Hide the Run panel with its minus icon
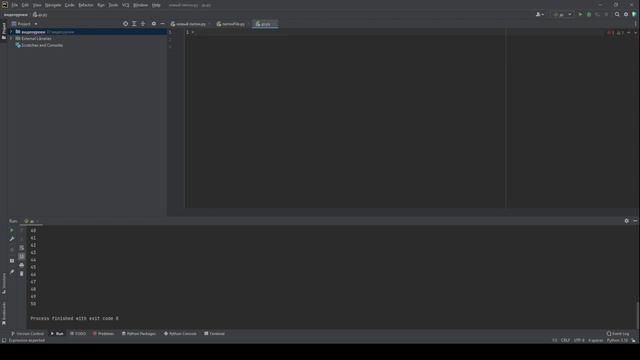This screenshot has height=360, width=640. point(635,221)
